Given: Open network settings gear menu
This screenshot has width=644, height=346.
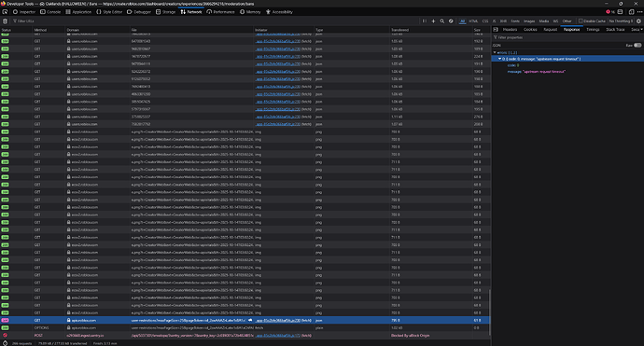Looking at the screenshot, I should (x=638, y=21).
